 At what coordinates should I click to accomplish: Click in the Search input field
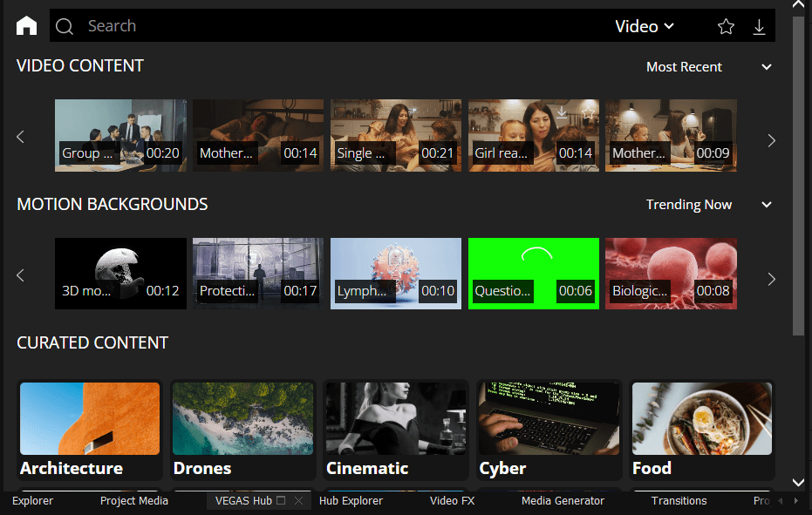pyautogui.click(x=342, y=26)
